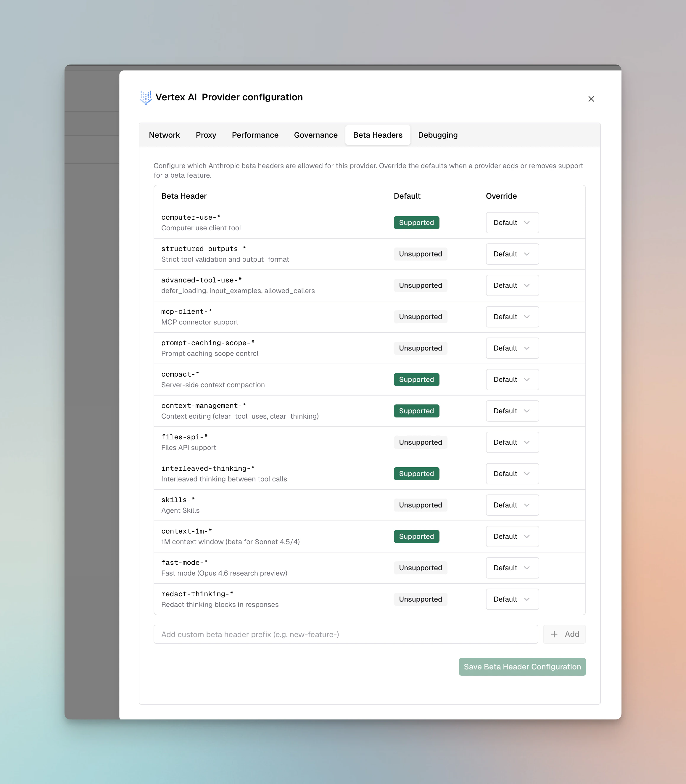Viewport: 686px width, 784px height.
Task: Open the Override dropdown for computer-use-*
Action: coord(512,223)
